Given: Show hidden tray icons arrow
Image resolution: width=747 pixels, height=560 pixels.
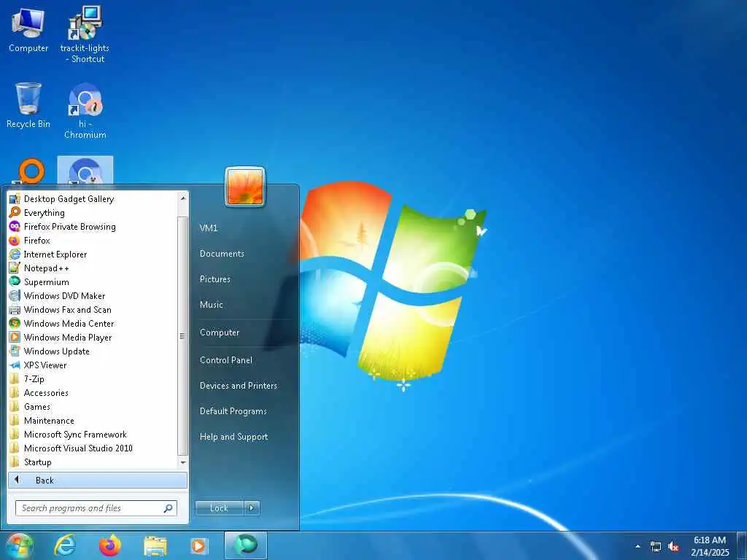Looking at the screenshot, I should 638,546.
